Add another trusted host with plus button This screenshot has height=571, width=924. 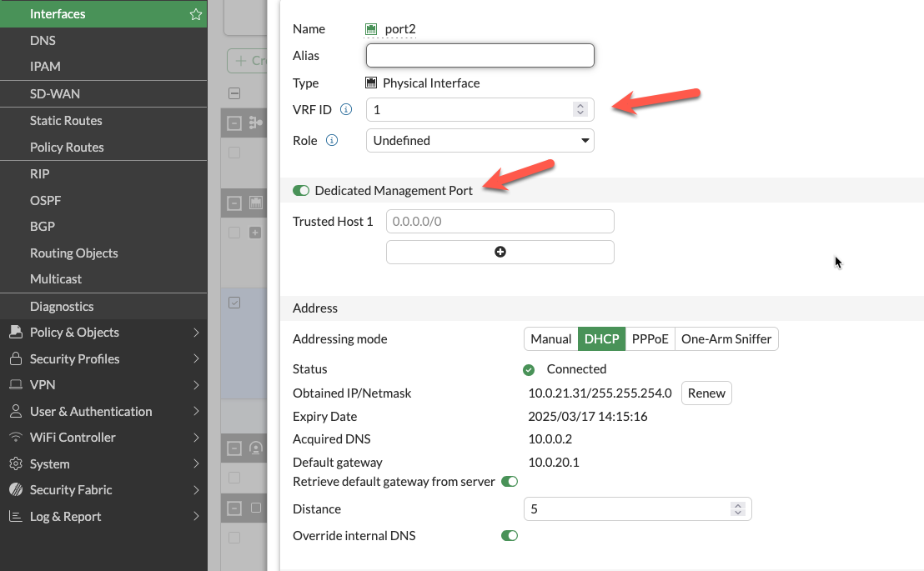500,252
